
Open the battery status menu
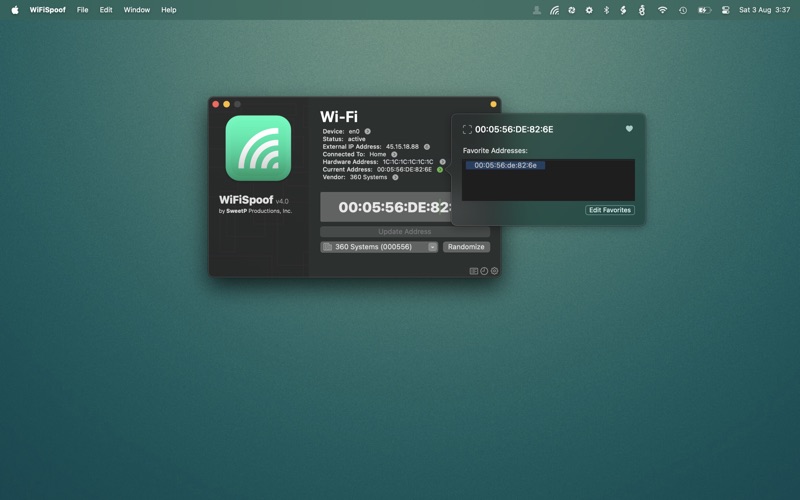(x=704, y=10)
